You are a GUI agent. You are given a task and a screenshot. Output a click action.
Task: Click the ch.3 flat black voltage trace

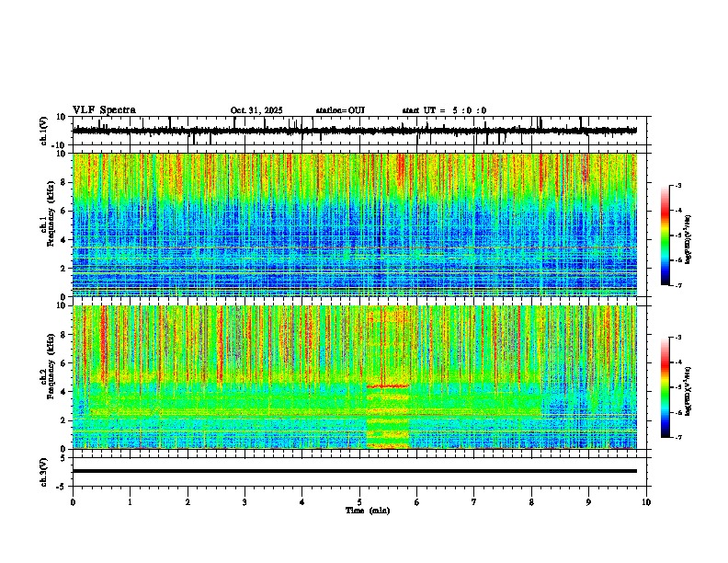[355, 471]
